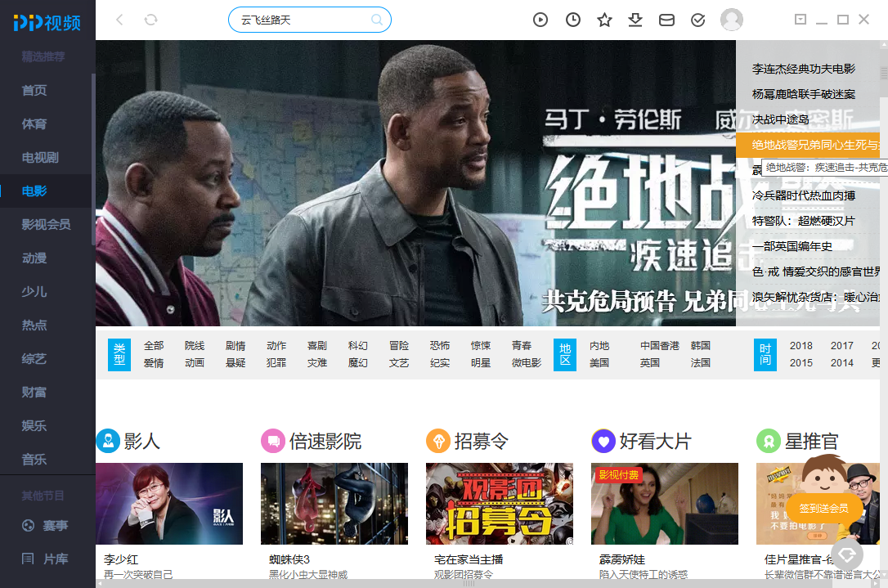
Task: Open the 李少红 影人 thumbnail
Action: pyautogui.click(x=169, y=504)
